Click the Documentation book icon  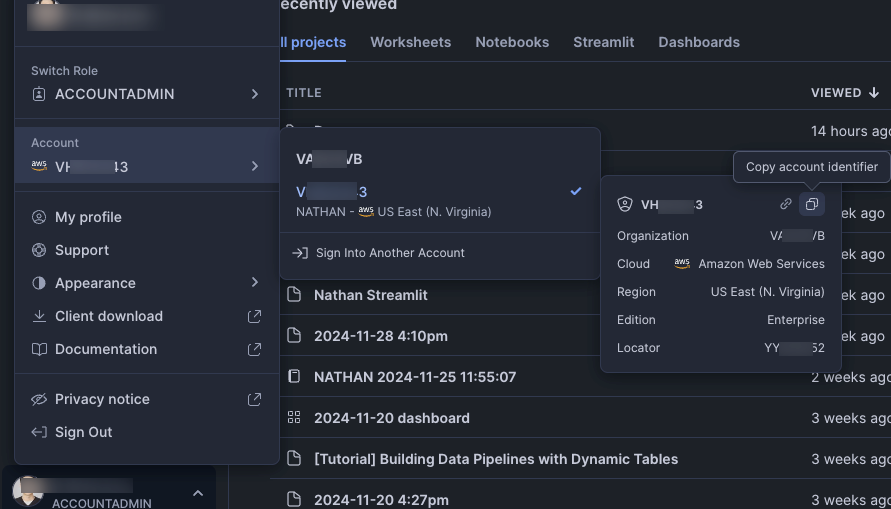point(39,349)
